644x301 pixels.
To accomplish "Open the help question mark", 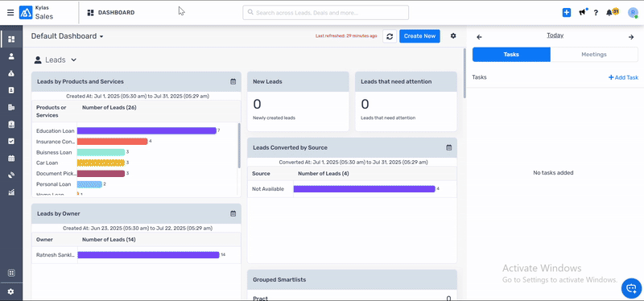I will coord(596,13).
